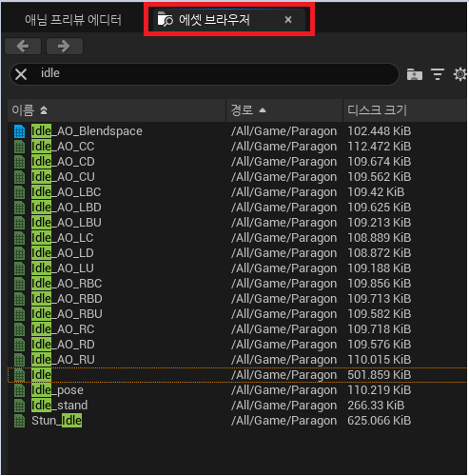Click the animation icon for Idle_AO_LBC

click(x=19, y=192)
